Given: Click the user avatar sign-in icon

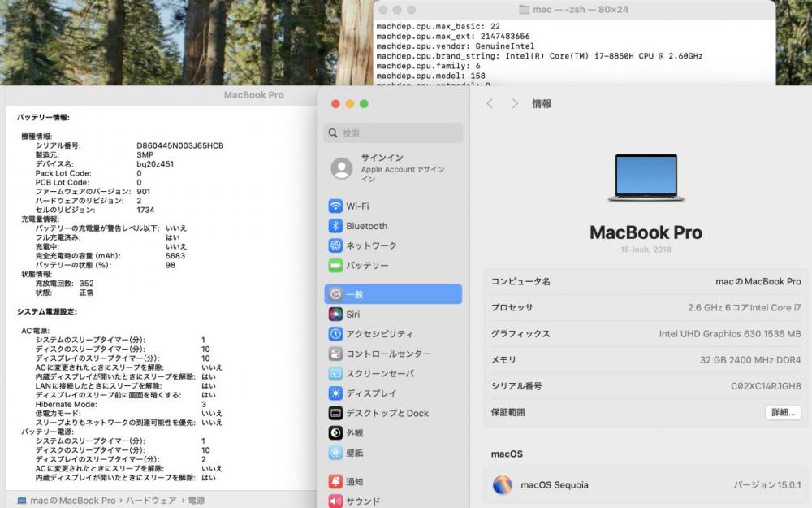Looking at the screenshot, I should pyautogui.click(x=342, y=168).
